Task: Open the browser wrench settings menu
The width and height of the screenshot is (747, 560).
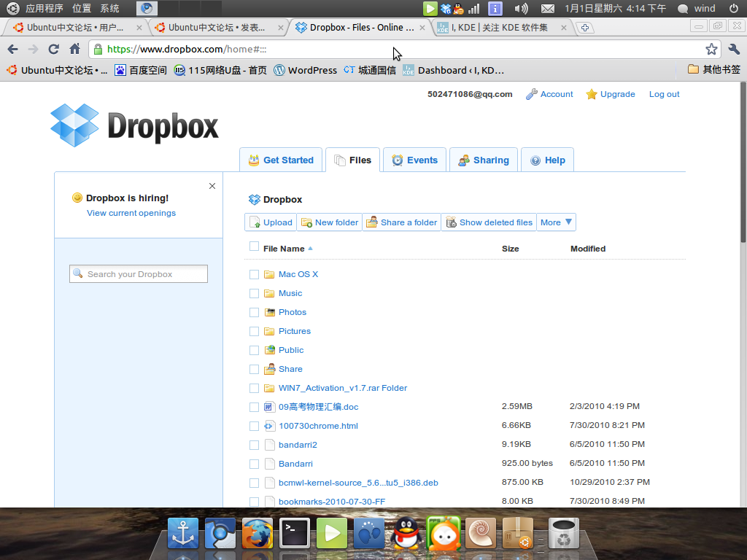Action: (734, 49)
